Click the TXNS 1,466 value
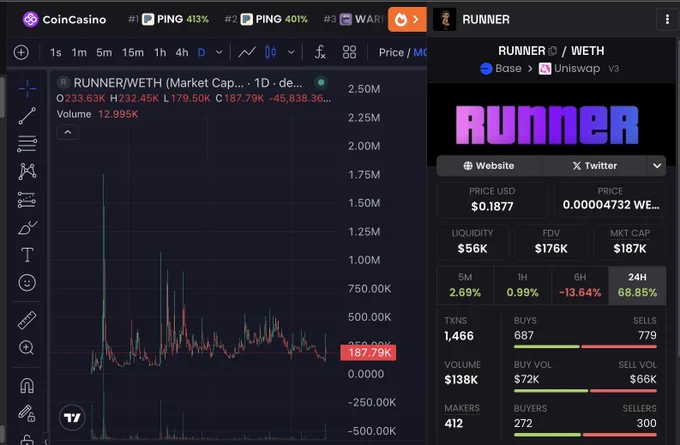This screenshot has width=680, height=445. click(459, 336)
